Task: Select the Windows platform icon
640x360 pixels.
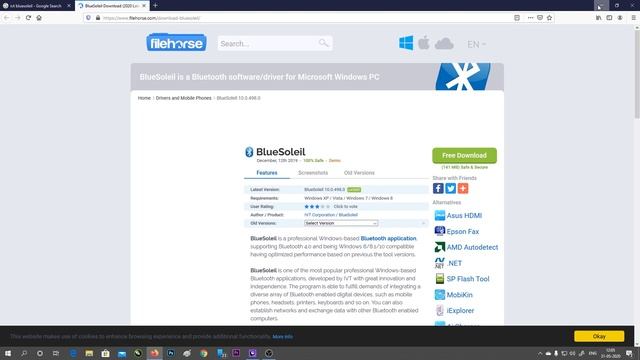Action: coord(406,43)
